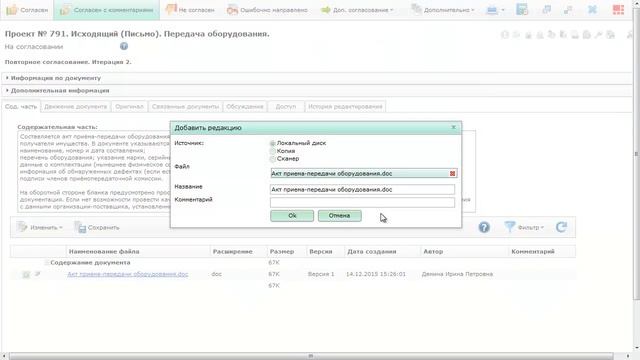Click the vertical scrollbar on right
The image size is (640, 360).
(636, 155)
